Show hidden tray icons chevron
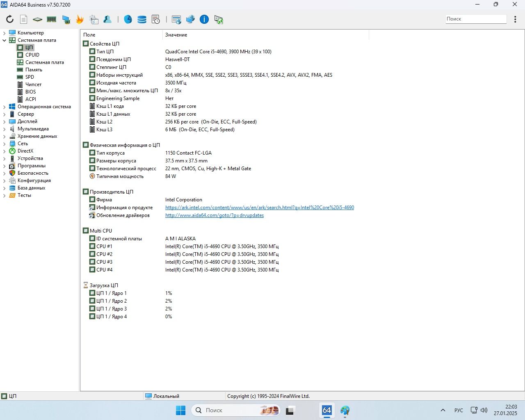This screenshot has height=420, width=525. (x=443, y=410)
